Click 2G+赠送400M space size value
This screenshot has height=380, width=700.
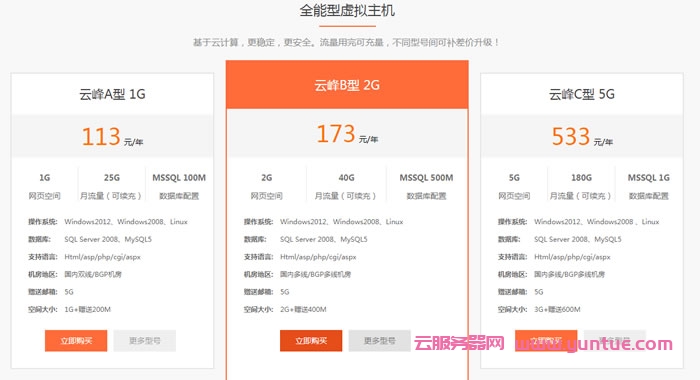click(x=303, y=309)
